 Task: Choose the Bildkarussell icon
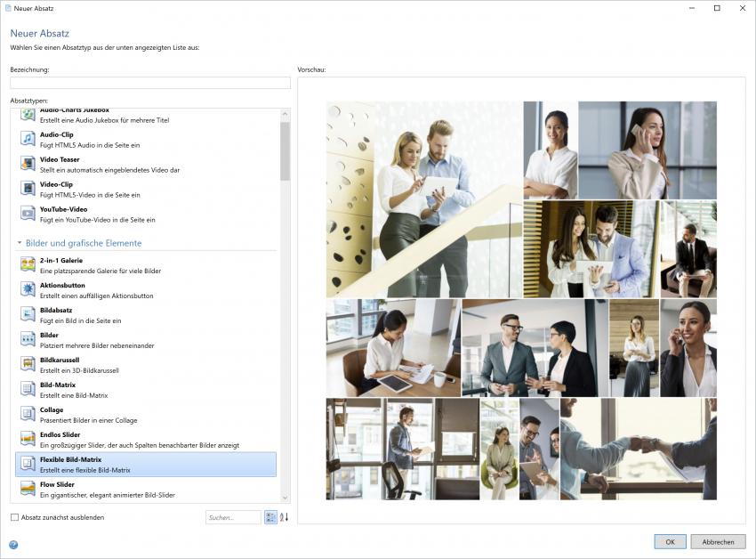click(28, 364)
